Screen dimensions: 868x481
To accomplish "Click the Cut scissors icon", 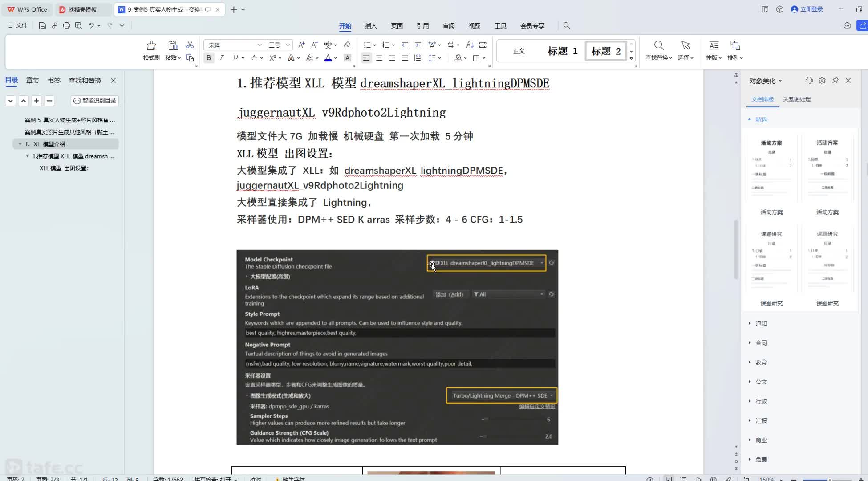I will pos(190,45).
